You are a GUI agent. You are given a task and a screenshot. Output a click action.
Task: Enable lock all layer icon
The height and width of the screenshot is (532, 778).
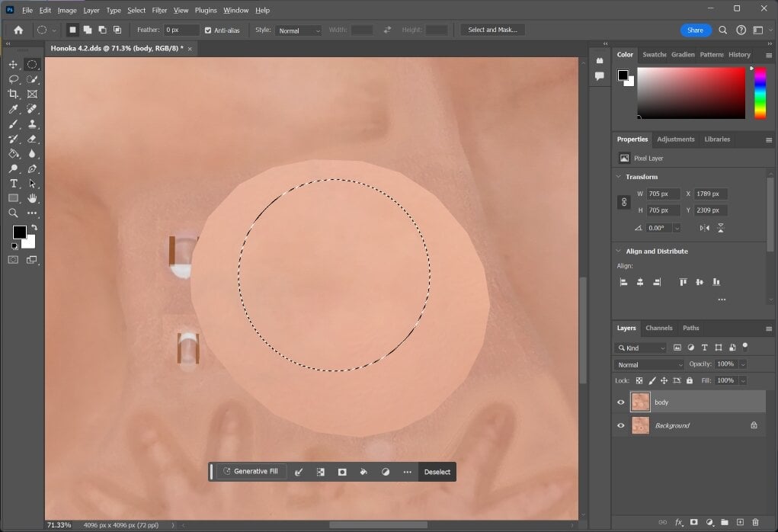coord(689,380)
